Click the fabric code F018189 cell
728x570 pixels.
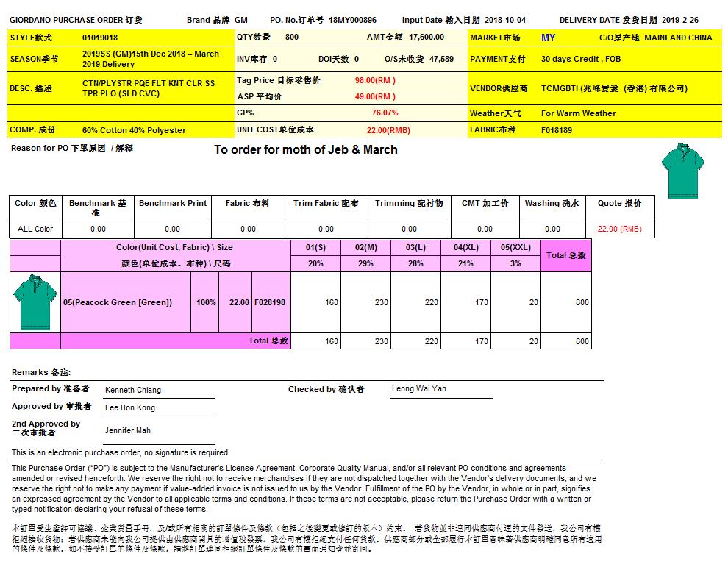click(557, 130)
